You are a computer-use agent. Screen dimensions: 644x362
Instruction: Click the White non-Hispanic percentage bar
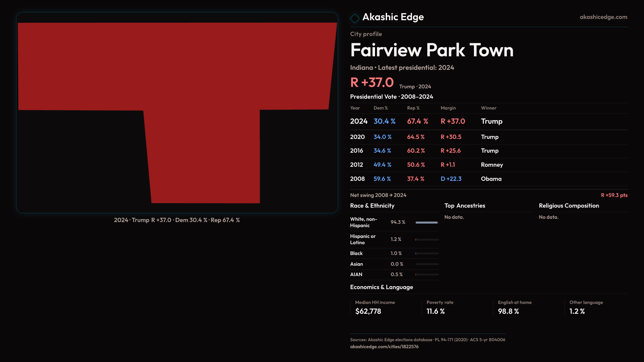point(427,223)
